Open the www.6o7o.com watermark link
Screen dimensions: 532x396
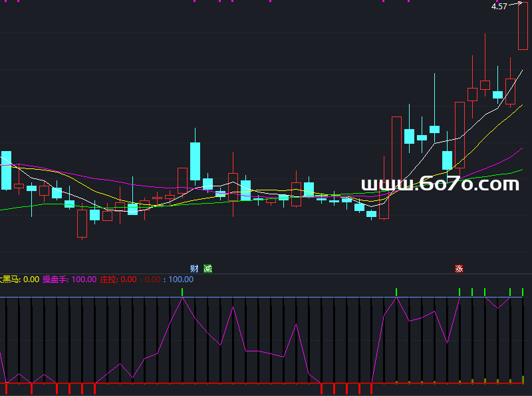pyautogui.click(x=440, y=184)
